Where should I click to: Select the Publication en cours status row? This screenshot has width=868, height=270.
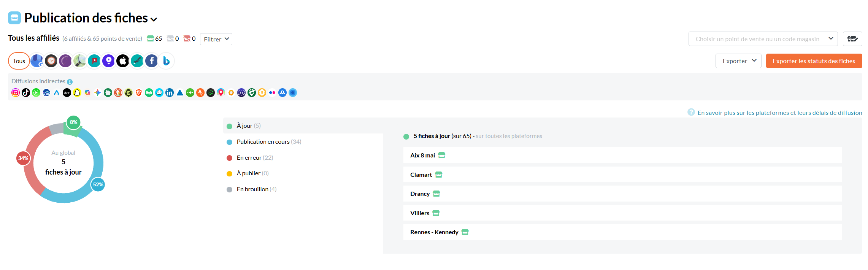[303, 141]
